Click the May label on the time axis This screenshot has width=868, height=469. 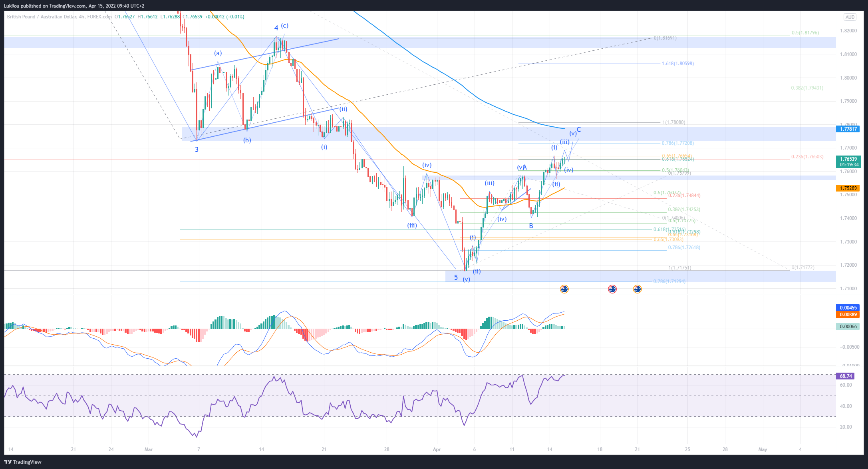pyautogui.click(x=762, y=449)
